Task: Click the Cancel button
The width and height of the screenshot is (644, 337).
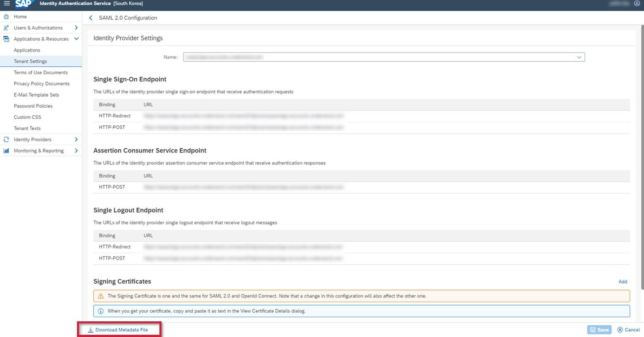Action: [628, 330]
